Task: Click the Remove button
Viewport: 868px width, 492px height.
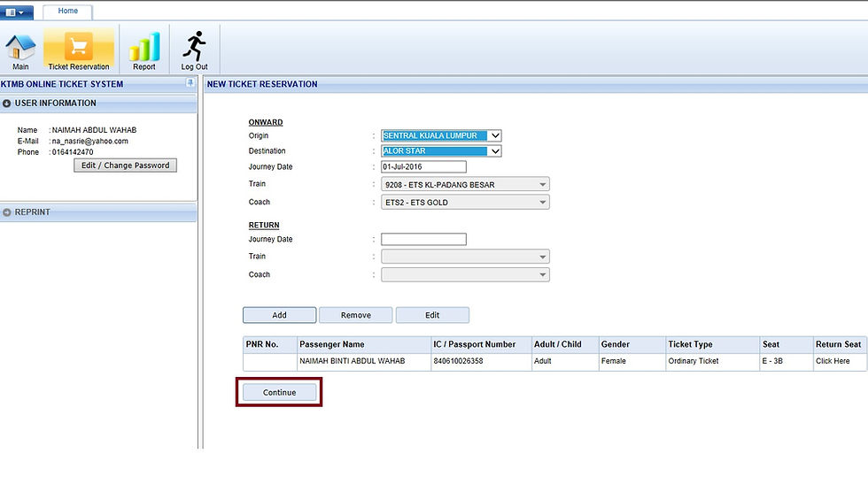Action: click(x=356, y=315)
